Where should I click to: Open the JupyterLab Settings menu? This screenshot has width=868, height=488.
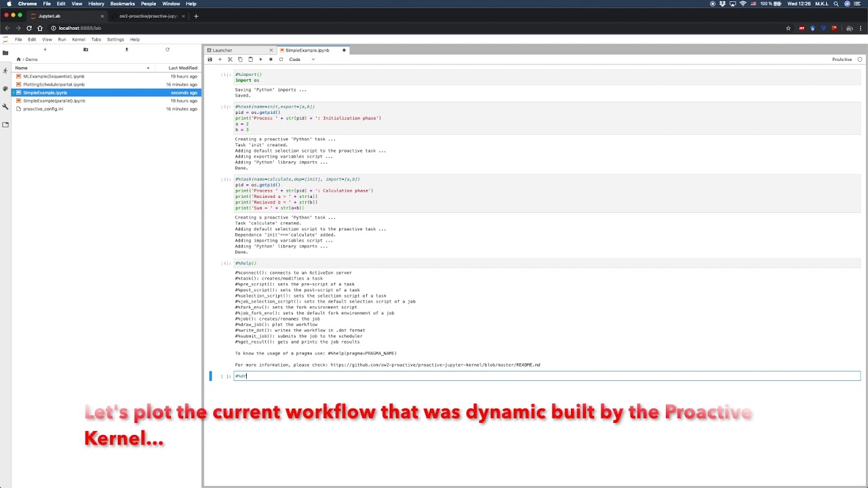coord(115,39)
